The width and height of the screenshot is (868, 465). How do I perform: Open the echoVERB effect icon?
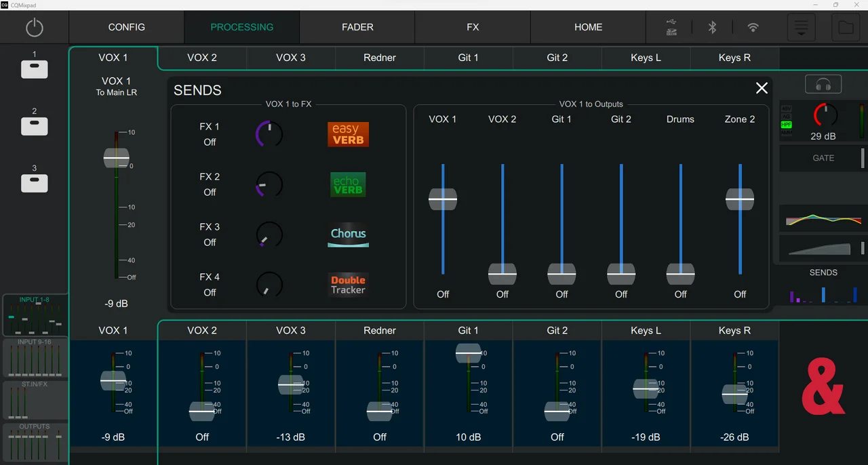(x=348, y=184)
